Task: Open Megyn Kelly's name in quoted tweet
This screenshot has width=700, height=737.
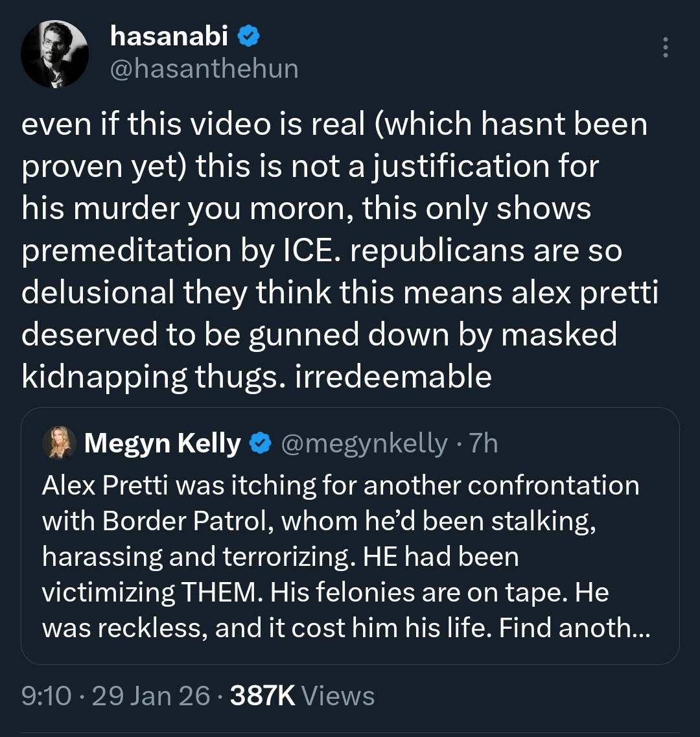Action: pyautogui.click(x=162, y=444)
